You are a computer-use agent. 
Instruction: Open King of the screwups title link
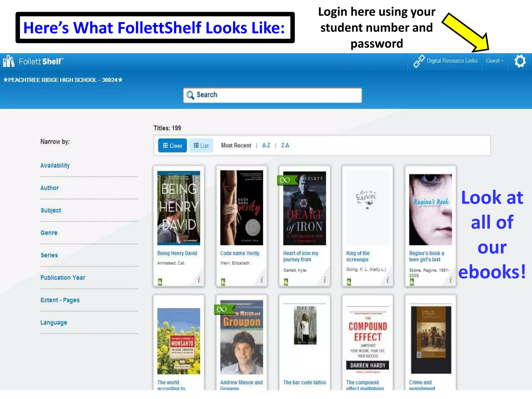click(358, 256)
